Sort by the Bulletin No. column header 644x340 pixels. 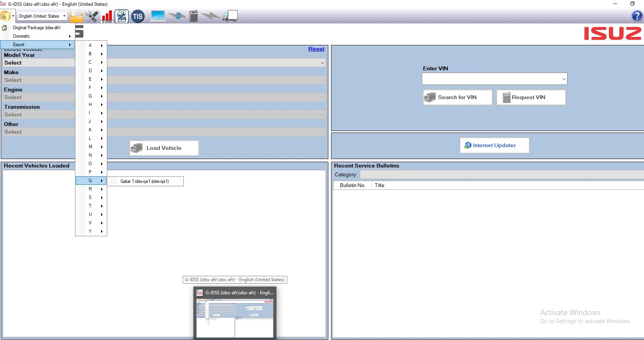(352, 185)
